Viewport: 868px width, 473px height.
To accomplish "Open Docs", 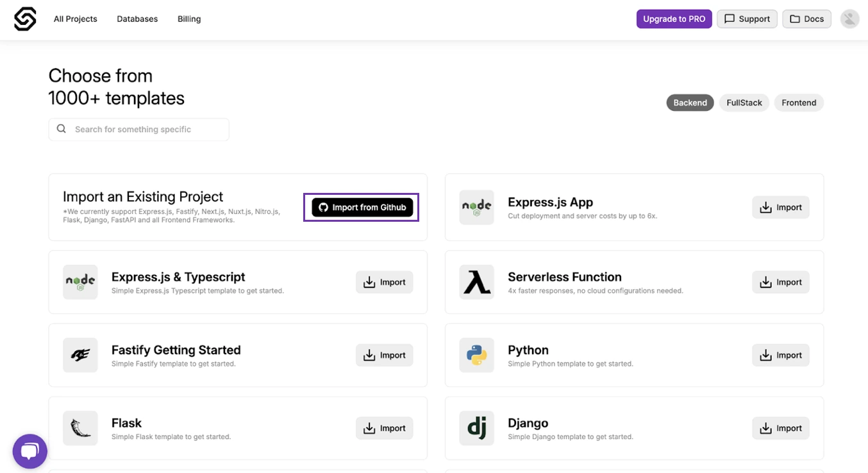I will [806, 19].
